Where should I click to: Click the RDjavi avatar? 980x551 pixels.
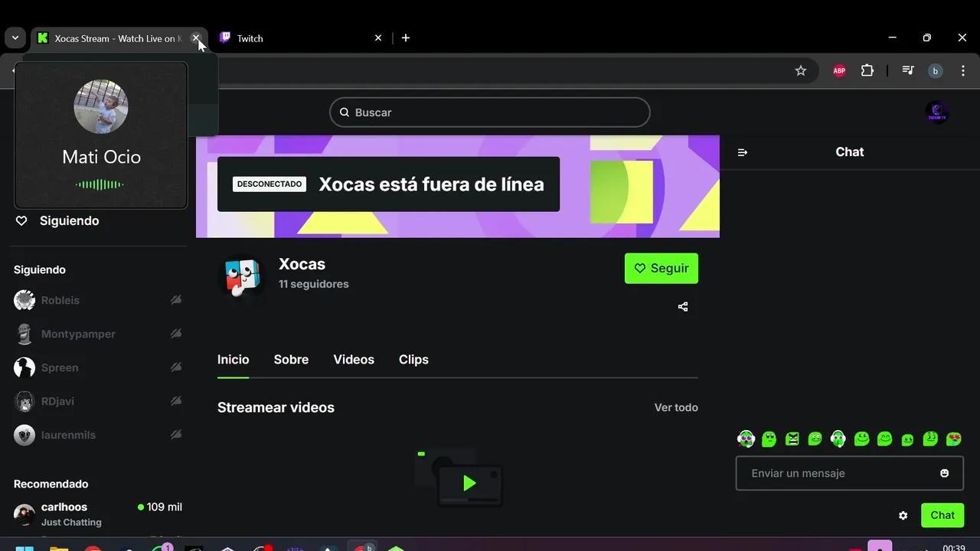pos(24,402)
